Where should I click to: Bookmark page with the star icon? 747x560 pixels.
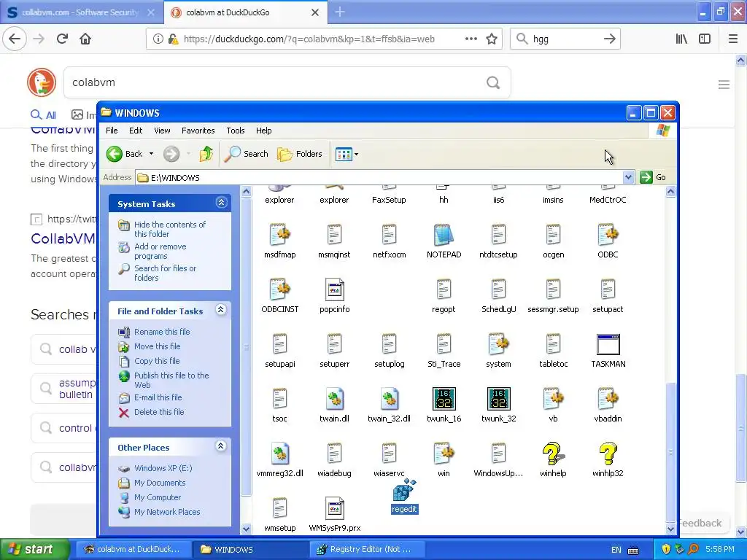pyautogui.click(x=492, y=39)
